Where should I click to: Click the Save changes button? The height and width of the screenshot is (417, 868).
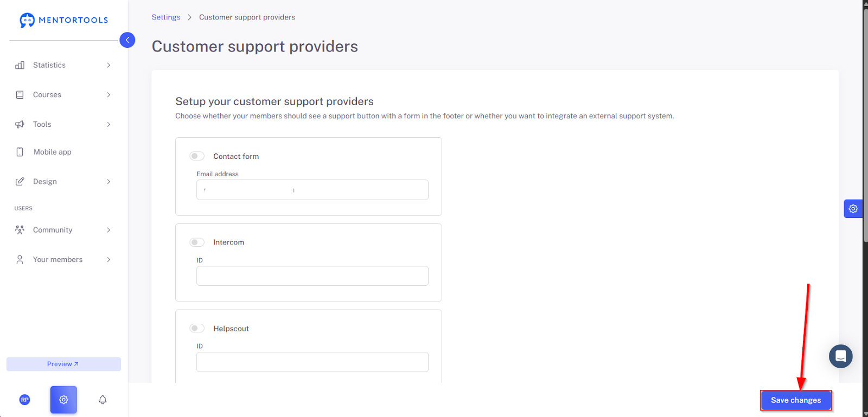tap(796, 400)
